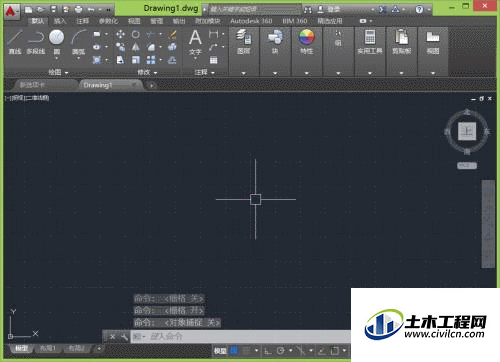
Task: Open the Layers (图层) panel button
Action: coord(244,42)
